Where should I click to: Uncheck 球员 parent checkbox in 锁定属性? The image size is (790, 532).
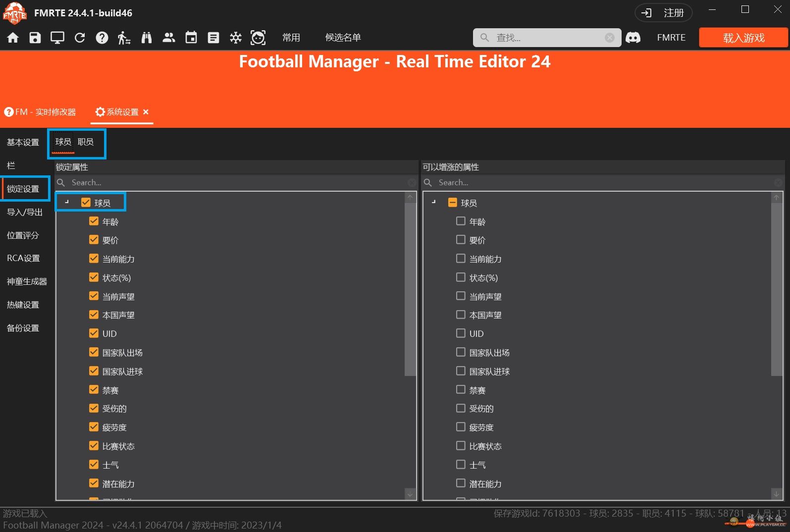pos(86,203)
